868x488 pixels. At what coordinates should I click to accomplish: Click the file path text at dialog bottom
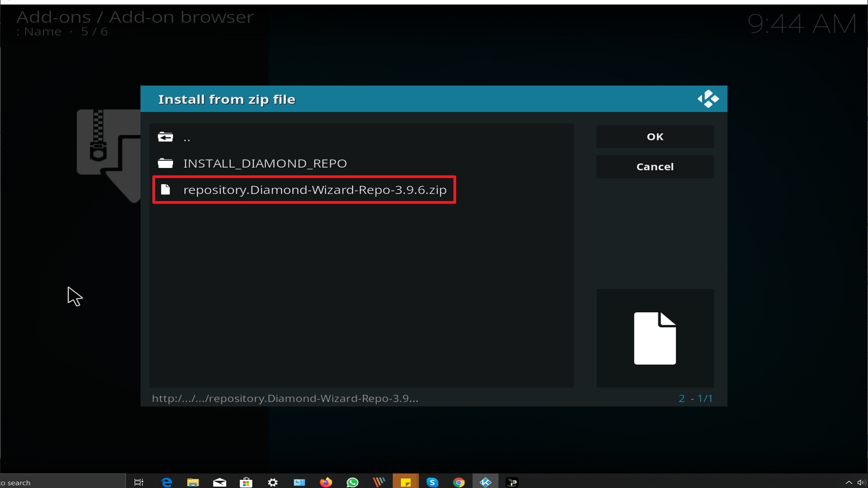tap(285, 399)
